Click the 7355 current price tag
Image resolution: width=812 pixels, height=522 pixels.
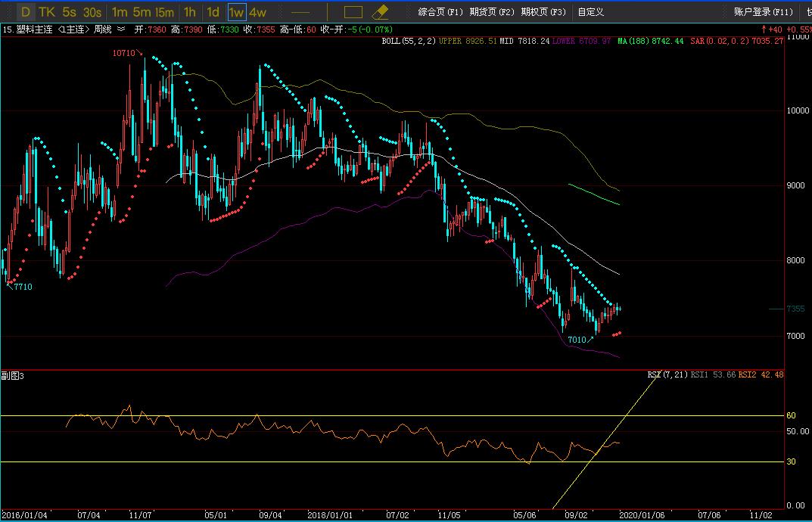795,309
